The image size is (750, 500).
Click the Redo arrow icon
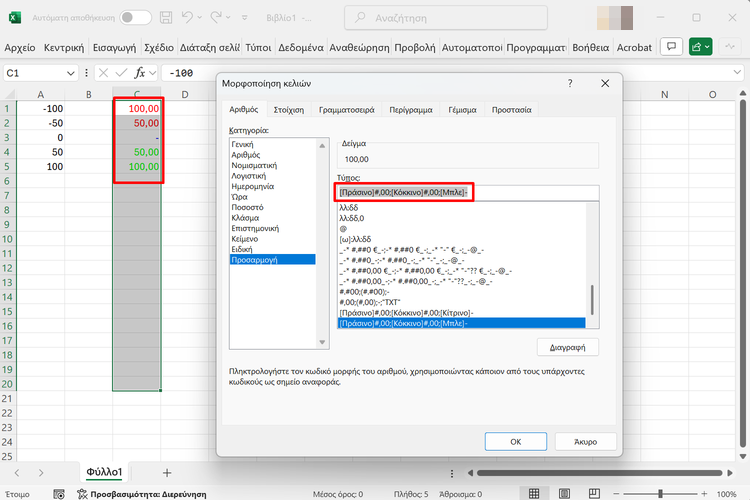click(x=216, y=18)
